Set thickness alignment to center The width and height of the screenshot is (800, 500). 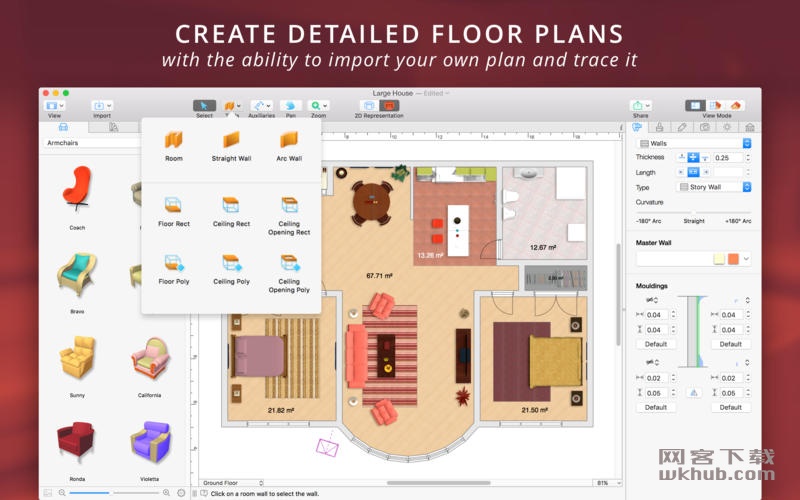(x=693, y=158)
